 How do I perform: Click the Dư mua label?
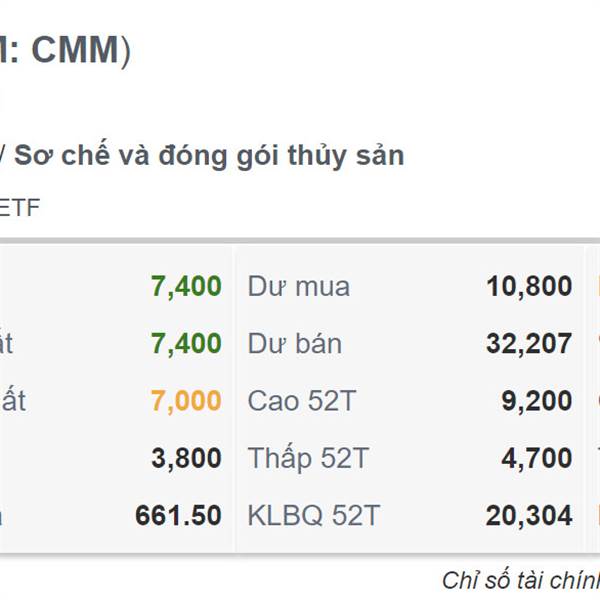(299, 287)
